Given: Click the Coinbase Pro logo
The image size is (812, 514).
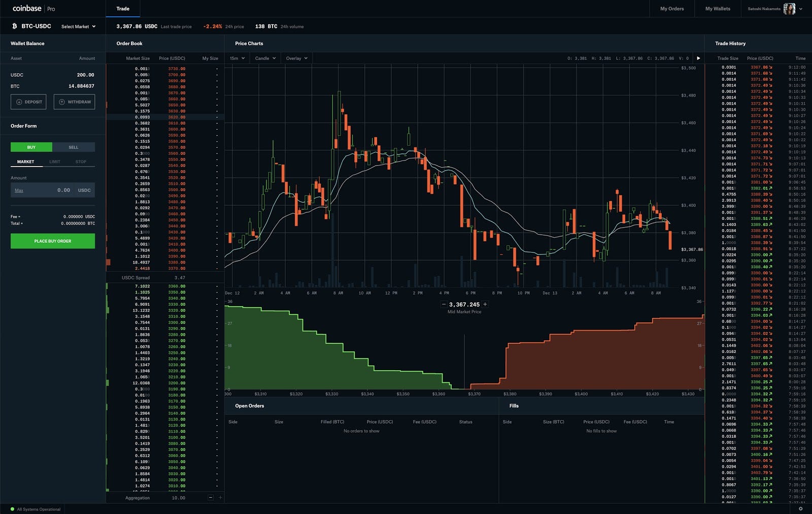Looking at the screenshot, I should coord(33,9).
